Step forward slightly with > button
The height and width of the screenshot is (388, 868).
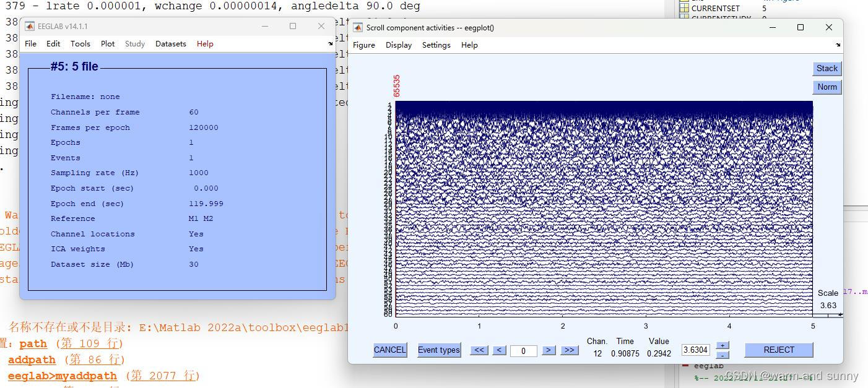(x=549, y=350)
